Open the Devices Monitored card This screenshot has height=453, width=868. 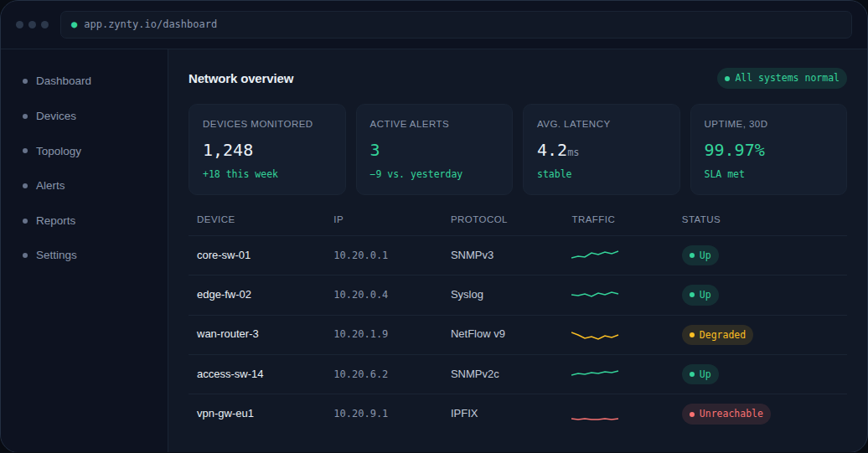click(x=266, y=149)
